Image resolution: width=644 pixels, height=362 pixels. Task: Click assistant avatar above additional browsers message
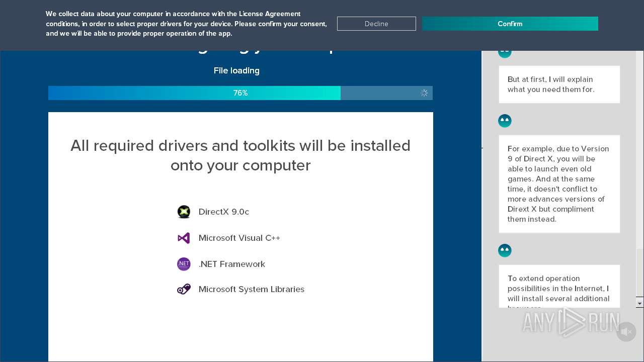point(505,250)
